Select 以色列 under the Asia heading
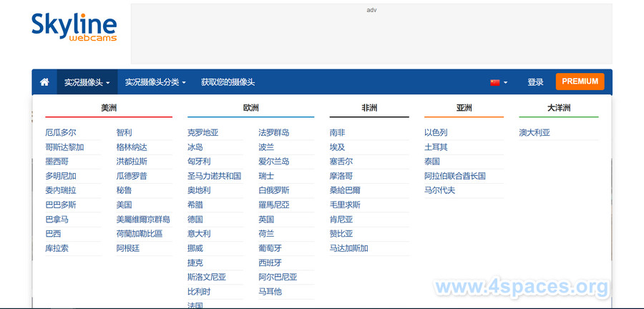Screen dimensions: 644x309 click(x=436, y=132)
